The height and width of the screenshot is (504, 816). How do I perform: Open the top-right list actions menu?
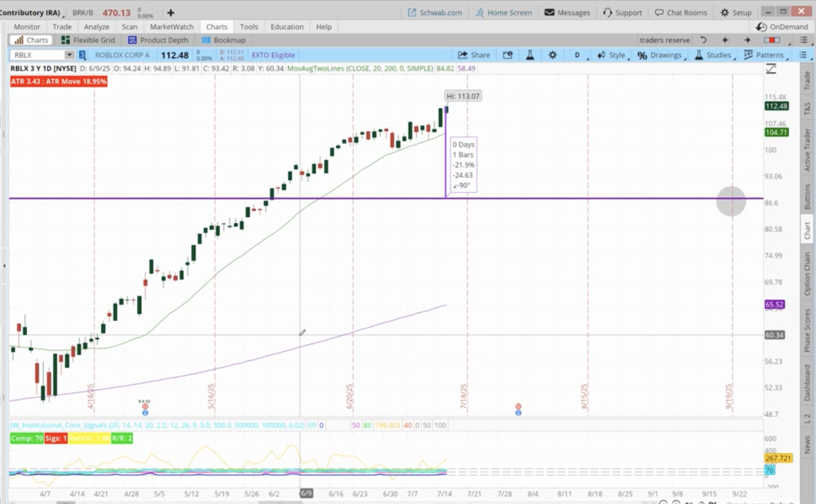pos(804,40)
